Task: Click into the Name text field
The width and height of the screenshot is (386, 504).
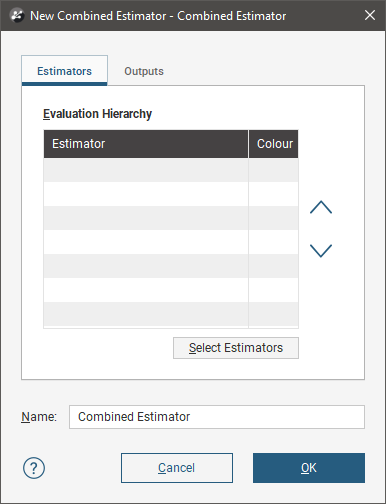Action: click(x=217, y=417)
